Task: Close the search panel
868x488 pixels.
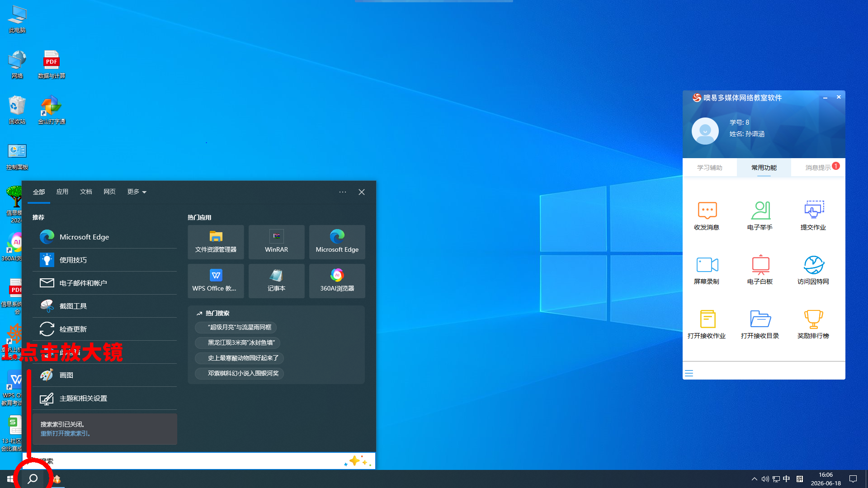Action: pos(362,192)
